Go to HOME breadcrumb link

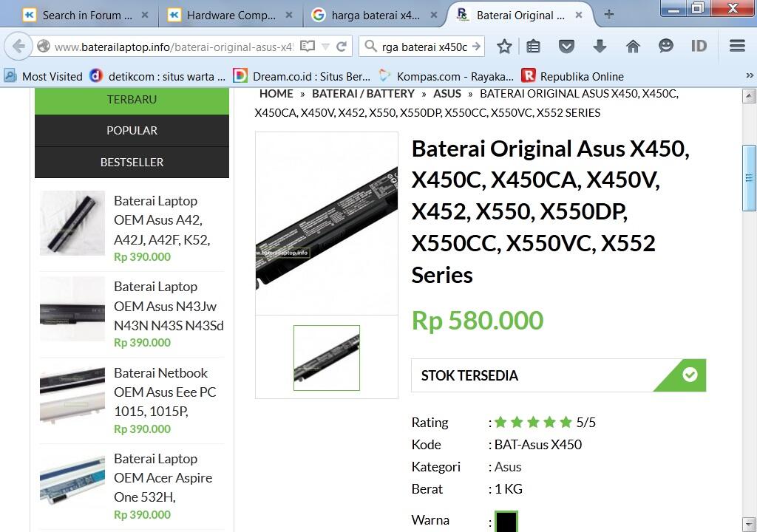(x=276, y=93)
